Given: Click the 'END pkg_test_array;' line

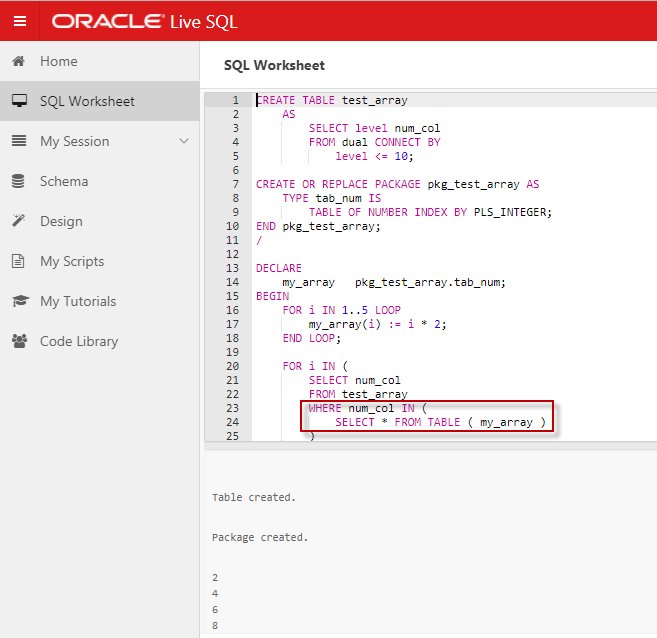Looking at the screenshot, I should point(318,227).
